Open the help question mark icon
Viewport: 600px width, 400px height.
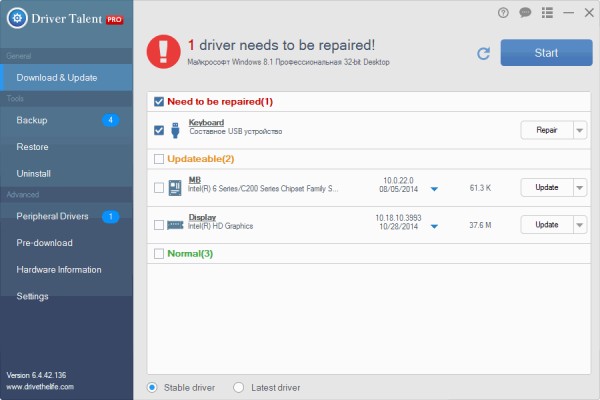[503, 13]
